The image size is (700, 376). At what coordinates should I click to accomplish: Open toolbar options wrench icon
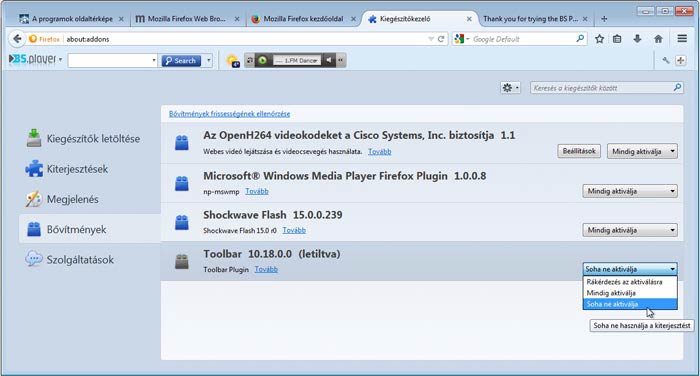click(x=666, y=60)
